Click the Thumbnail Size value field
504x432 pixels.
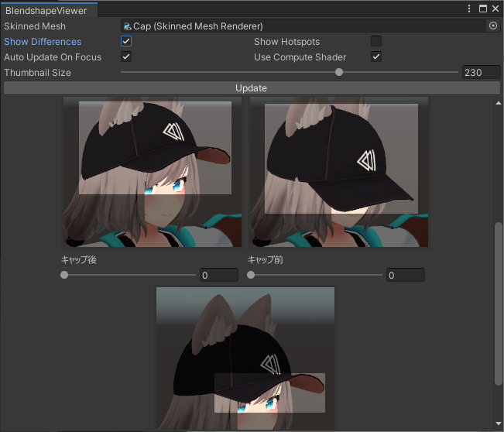[481, 72]
